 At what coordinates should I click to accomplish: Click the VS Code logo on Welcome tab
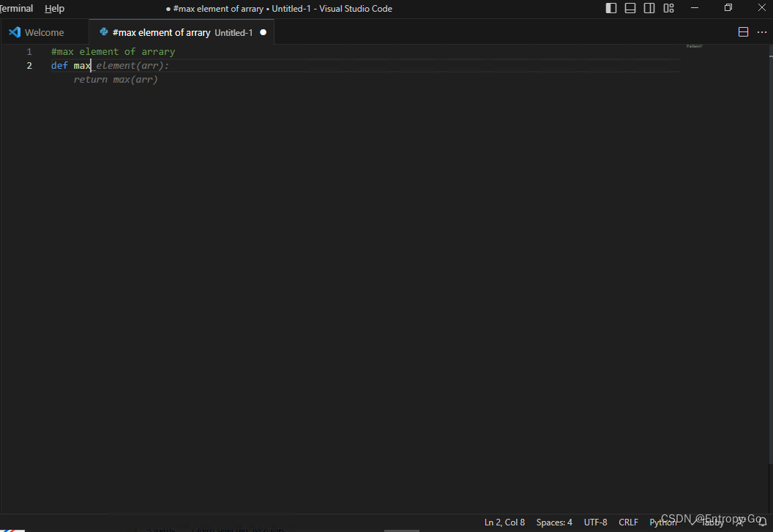15,31
